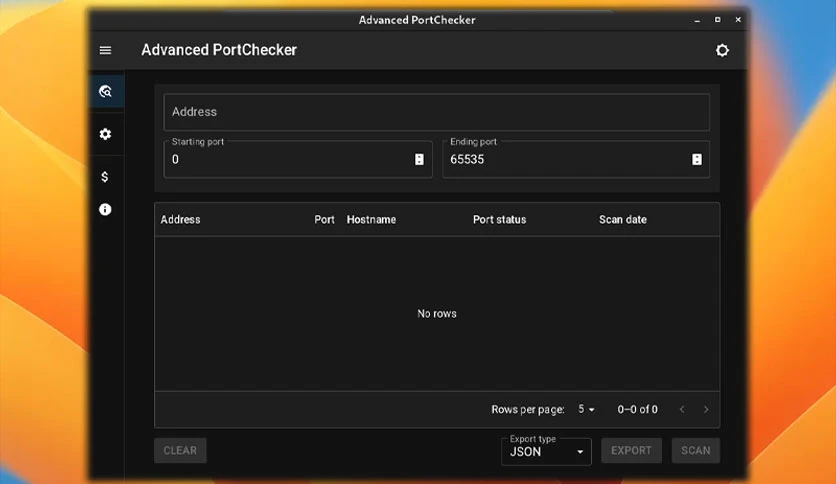Viewport: 836px width, 484px height.
Task: Sort table by Port status column
Action: 500,220
